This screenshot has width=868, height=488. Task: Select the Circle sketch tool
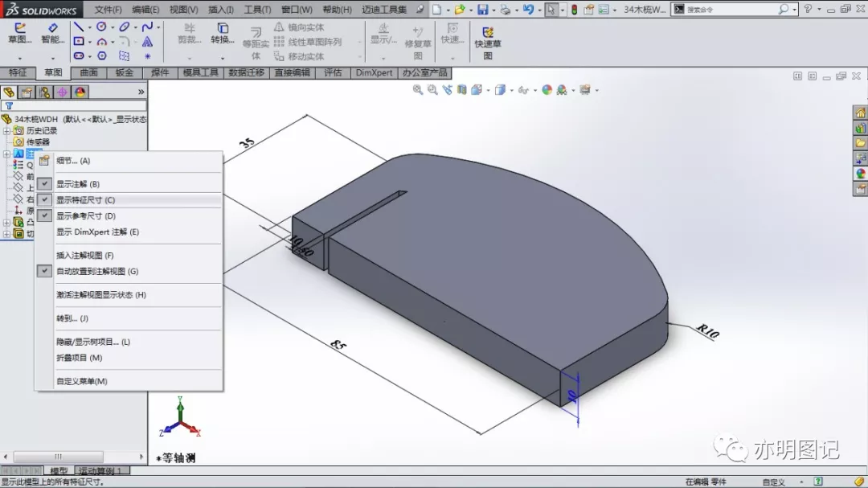point(101,27)
